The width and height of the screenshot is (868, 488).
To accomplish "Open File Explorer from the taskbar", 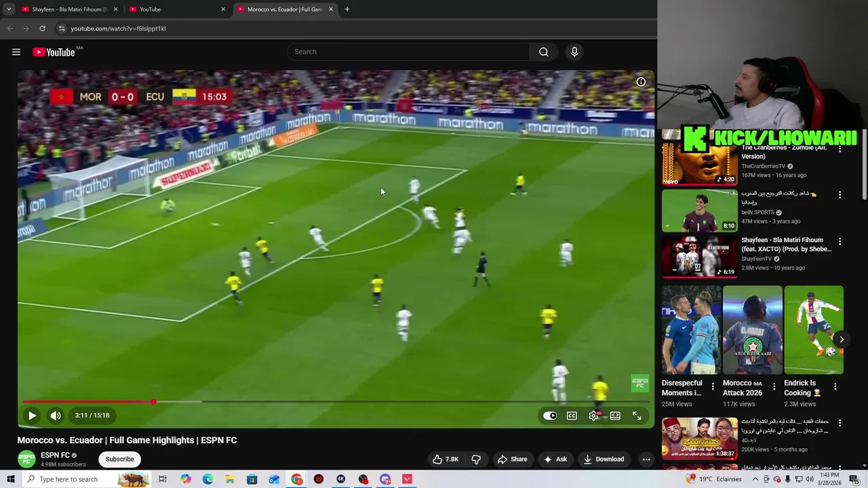I will point(230,479).
